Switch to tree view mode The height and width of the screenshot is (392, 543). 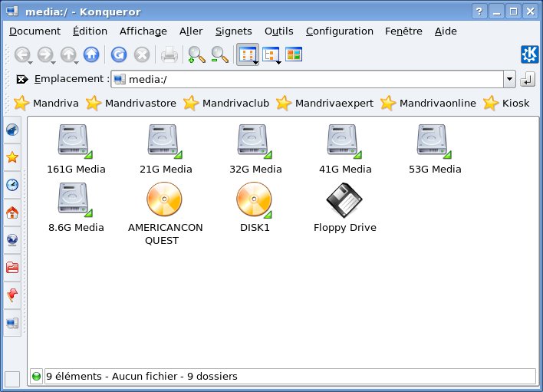click(271, 54)
